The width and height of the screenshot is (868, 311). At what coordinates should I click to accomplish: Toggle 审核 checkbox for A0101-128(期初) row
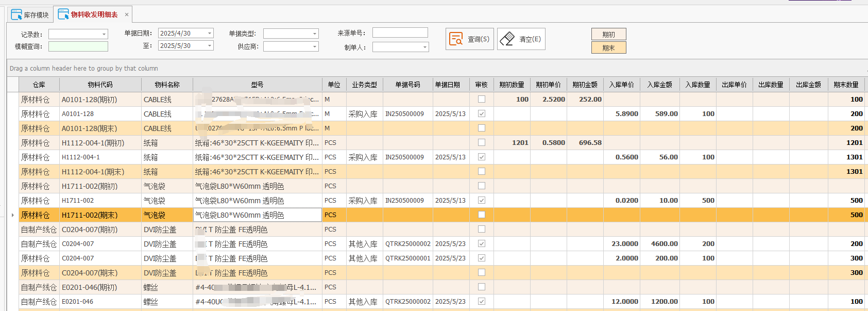(482, 99)
